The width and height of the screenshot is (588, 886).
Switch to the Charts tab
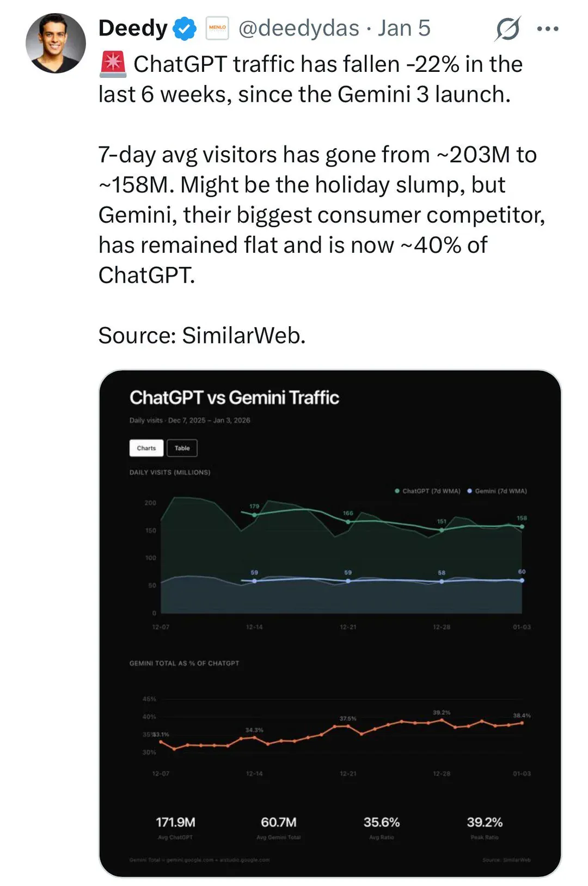click(x=146, y=448)
